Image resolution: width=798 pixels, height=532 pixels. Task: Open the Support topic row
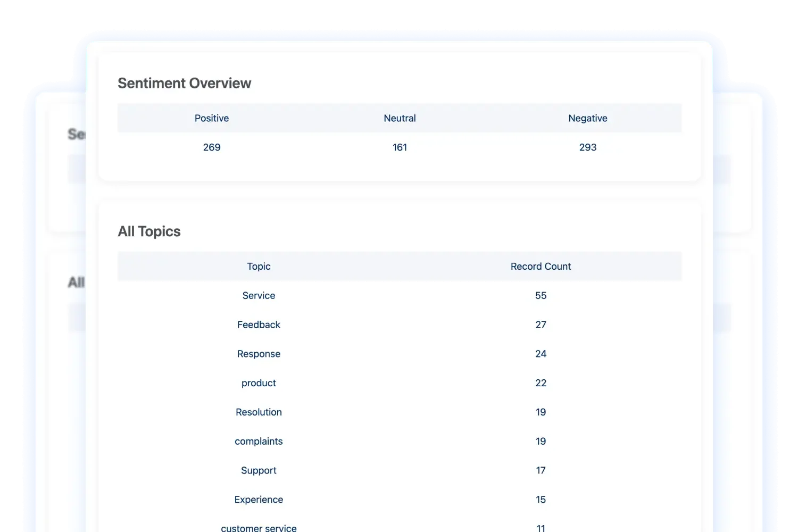(259, 470)
